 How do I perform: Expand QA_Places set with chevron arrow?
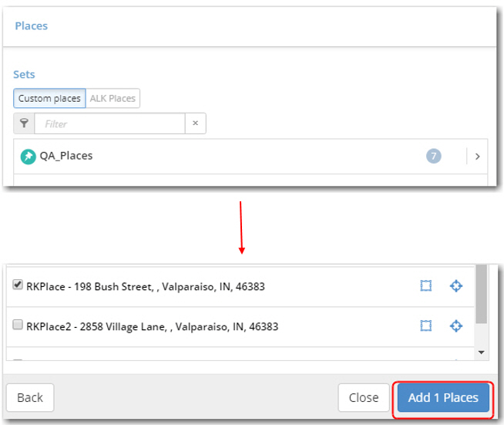click(x=477, y=157)
